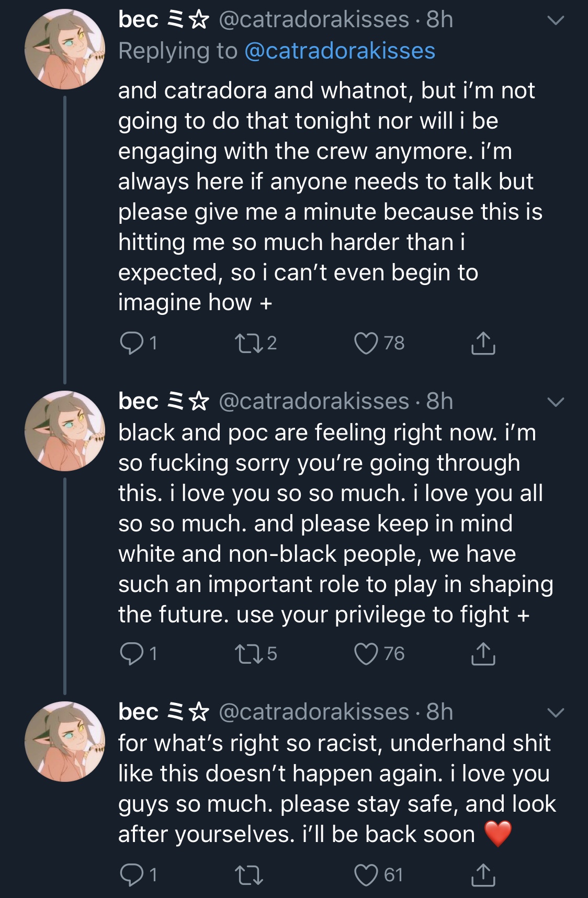Open the @catradorakisses replying-to link
Image resolution: width=588 pixels, height=898 pixels.
pos(340,51)
